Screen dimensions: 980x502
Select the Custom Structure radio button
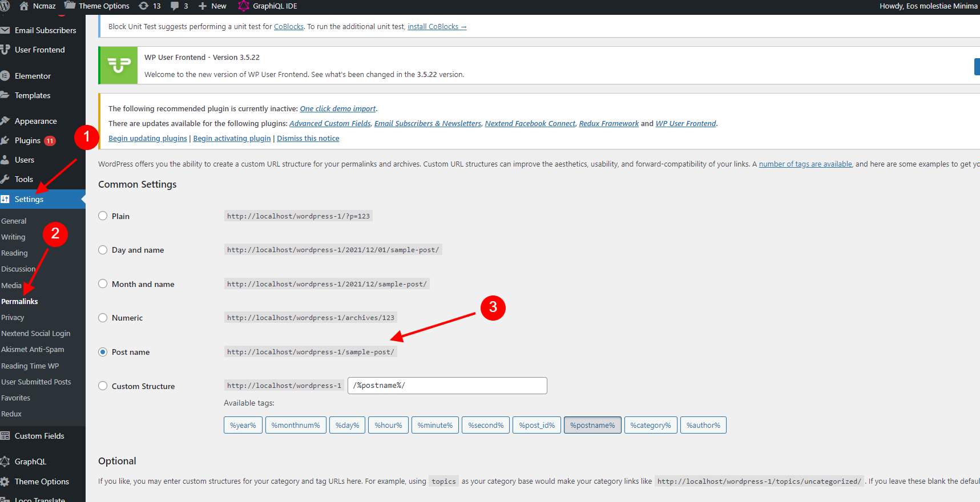coord(103,386)
